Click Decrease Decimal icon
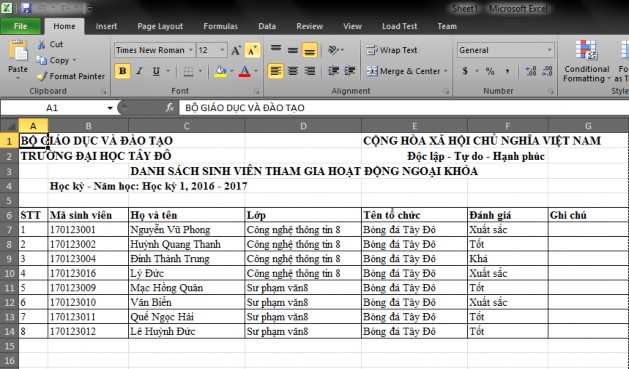The width and height of the screenshot is (629, 369). [x=547, y=71]
